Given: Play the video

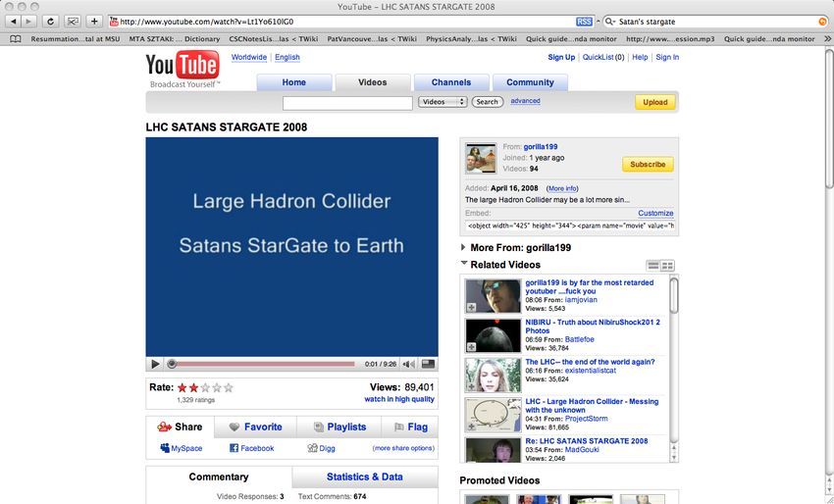Looking at the screenshot, I should [155, 364].
